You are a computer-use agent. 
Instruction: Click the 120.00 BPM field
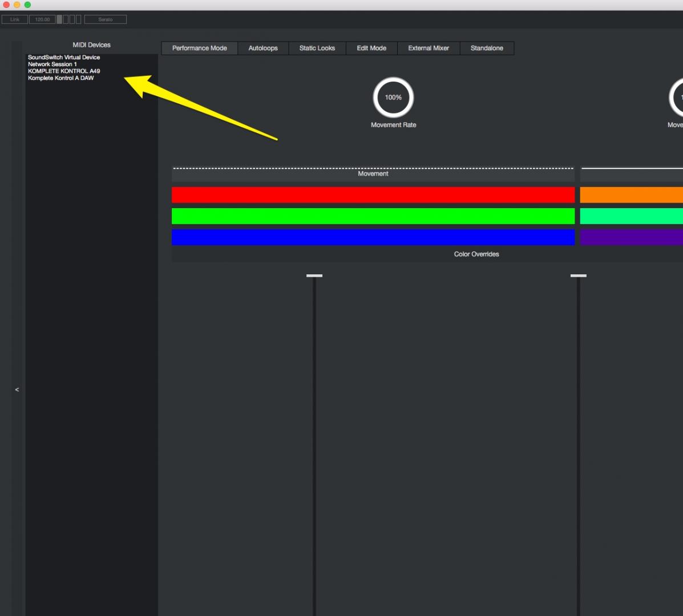(x=43, y=19)
